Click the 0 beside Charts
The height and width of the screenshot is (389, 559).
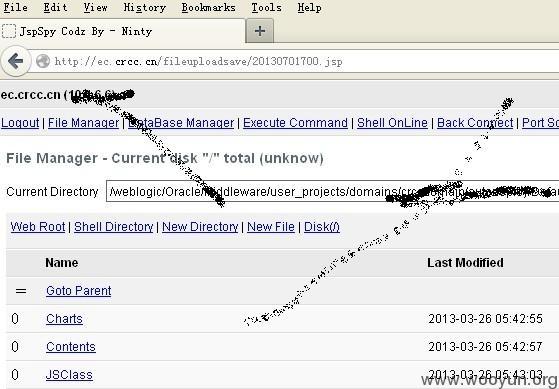pyautogui.click(x=15, y=318)
